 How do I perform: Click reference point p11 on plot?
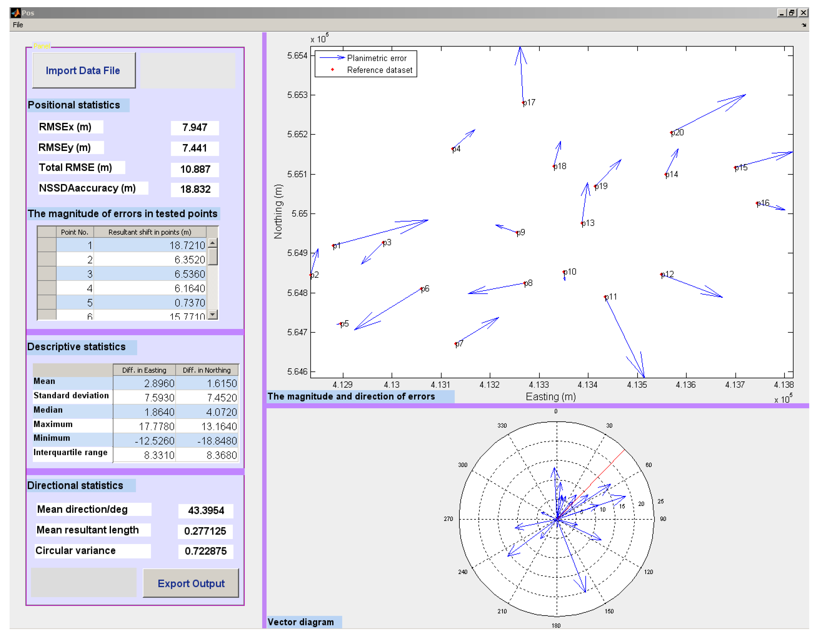click(605, 297)
